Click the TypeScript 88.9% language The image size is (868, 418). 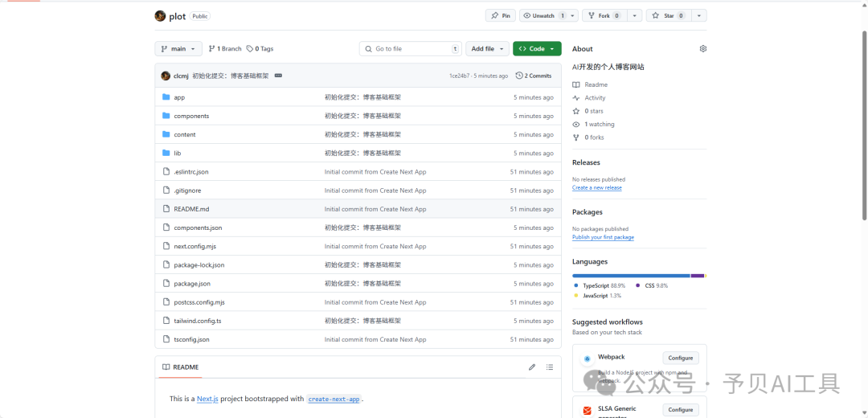click(x=600, y=285)
